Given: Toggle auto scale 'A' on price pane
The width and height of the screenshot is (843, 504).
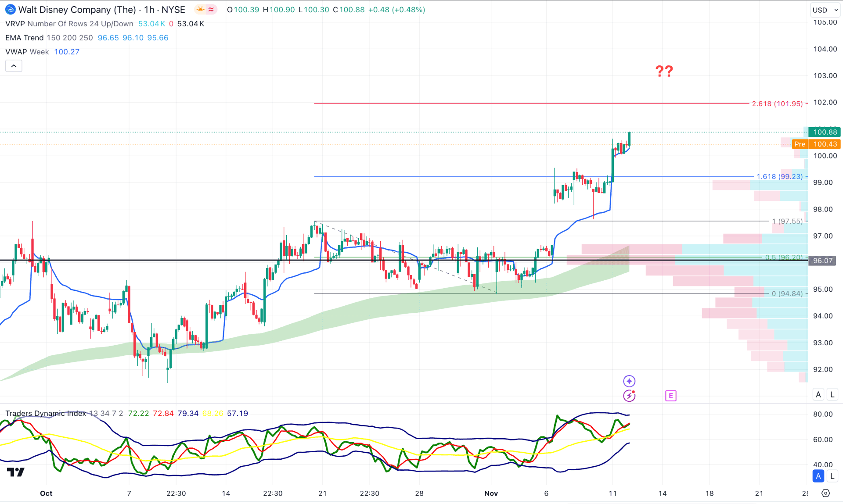Looking at the screenshot, I should click(x=818, y=394).
